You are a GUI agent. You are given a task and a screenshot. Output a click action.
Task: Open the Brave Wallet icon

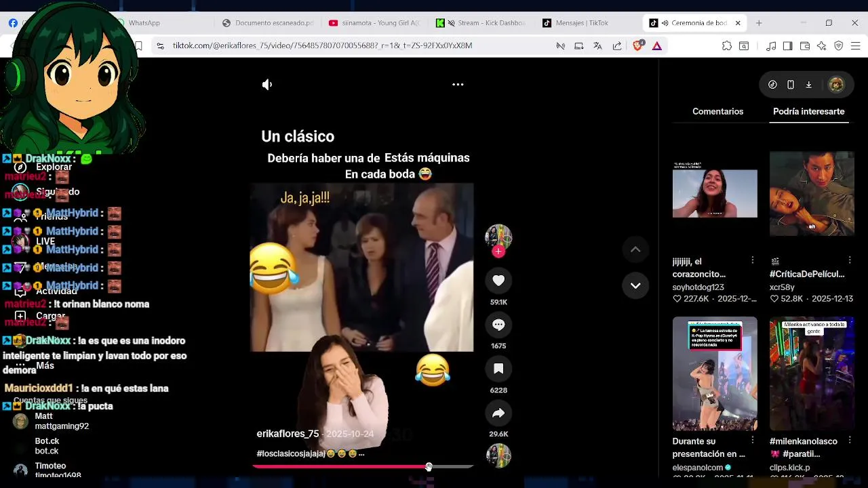[805, 45]
